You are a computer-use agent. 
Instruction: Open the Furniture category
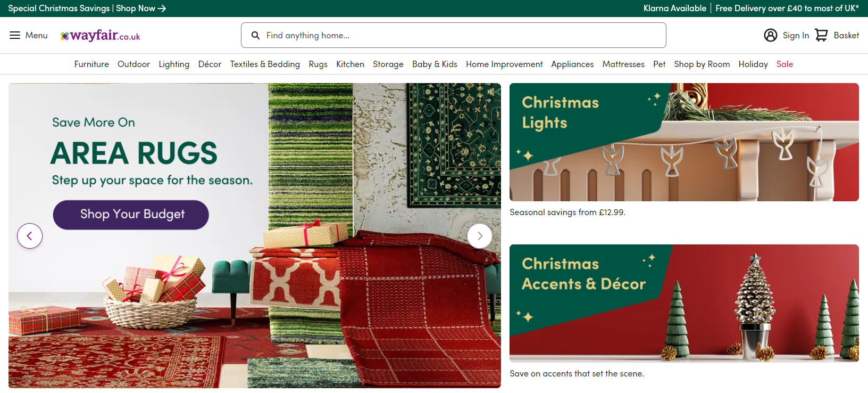point(91,64)
